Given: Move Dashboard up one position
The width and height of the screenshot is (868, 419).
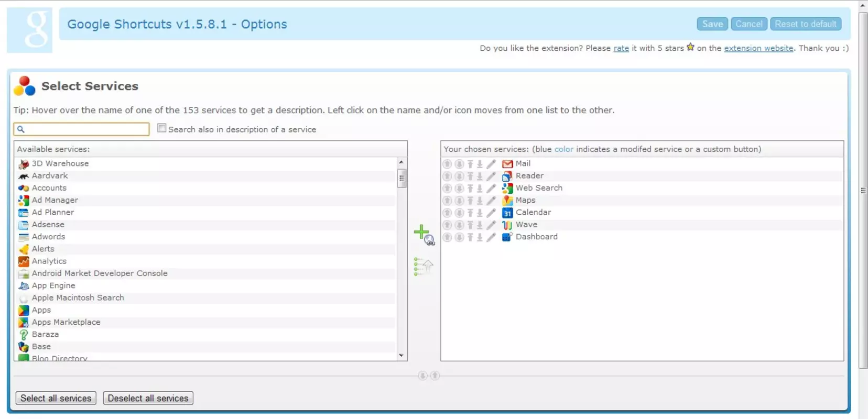Looking at the screenshot, I should pyautogui.click(x=447, y=237).
